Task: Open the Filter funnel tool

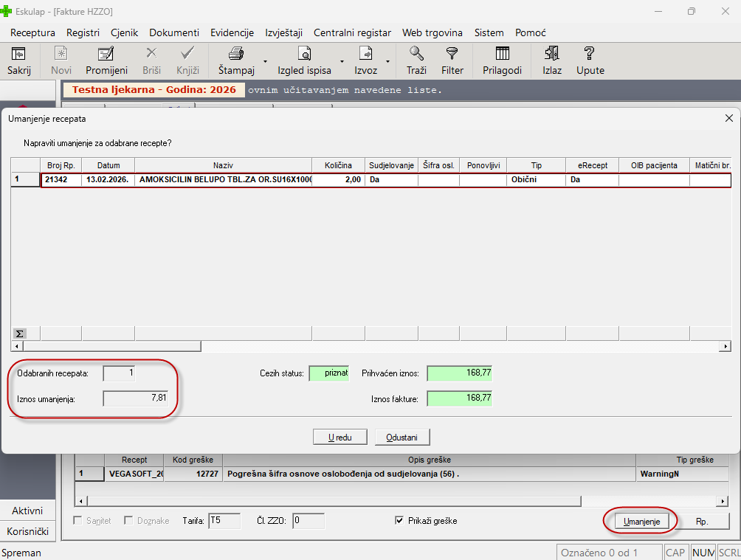Action: click(x=452, y=54)
